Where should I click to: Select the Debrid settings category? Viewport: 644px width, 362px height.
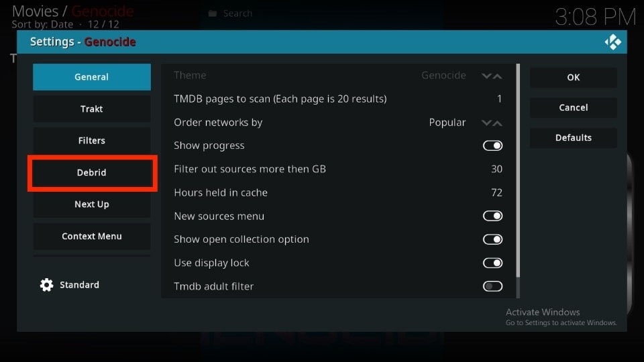tap(92, 172)
